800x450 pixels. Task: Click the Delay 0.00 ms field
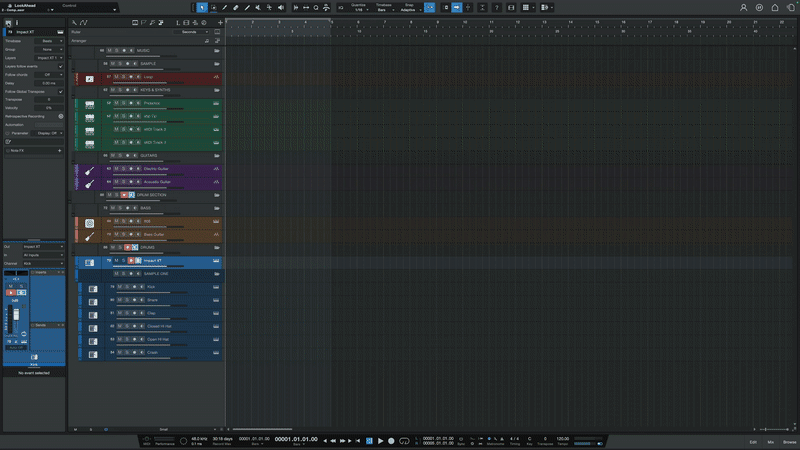click(49, 83)
